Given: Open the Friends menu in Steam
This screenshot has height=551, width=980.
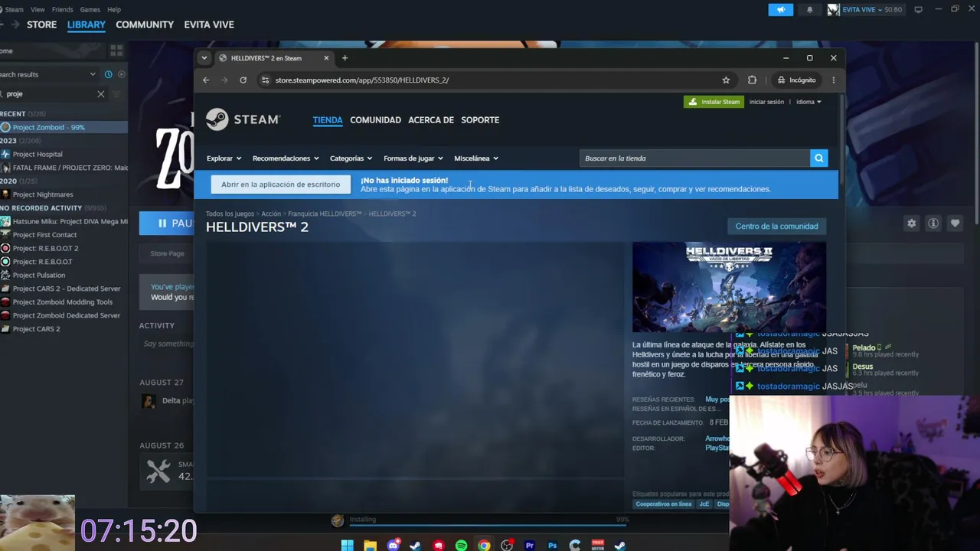Looking at the screenshot, I should coord(62,9).
